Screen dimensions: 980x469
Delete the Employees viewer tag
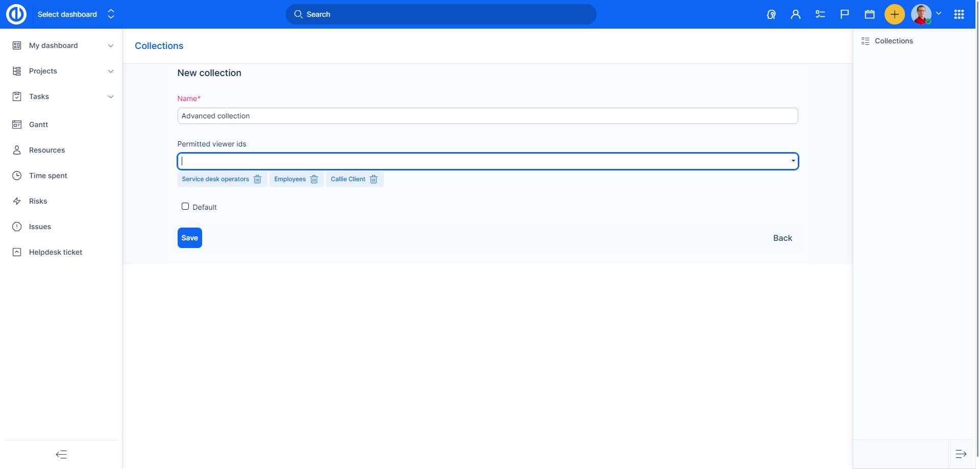pos(314,179)
